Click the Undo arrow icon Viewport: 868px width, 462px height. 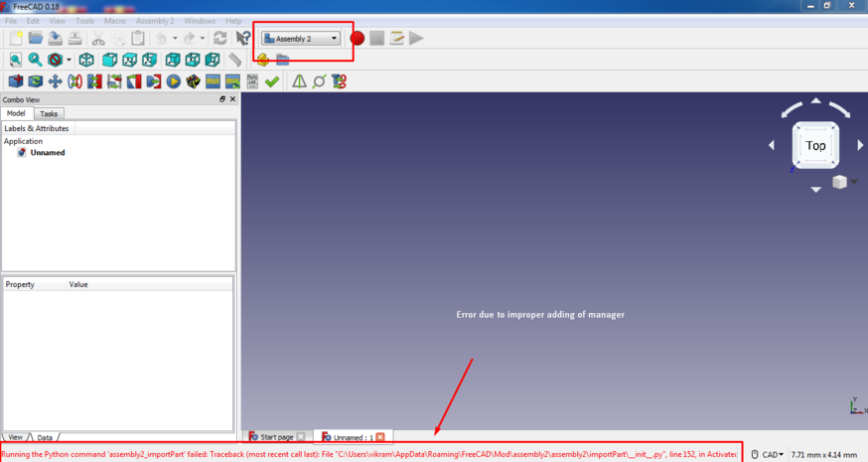point(161,38)
